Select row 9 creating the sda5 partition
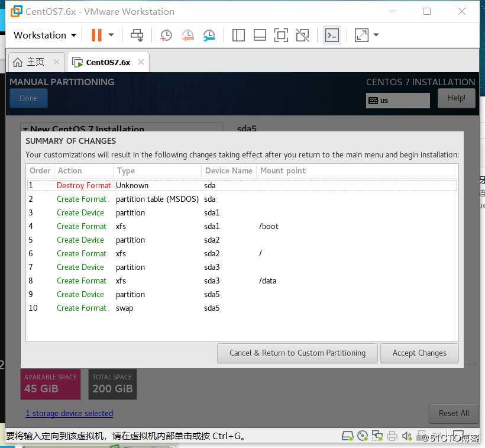Screen dimensions: 485x448 [x=242, y=295]
